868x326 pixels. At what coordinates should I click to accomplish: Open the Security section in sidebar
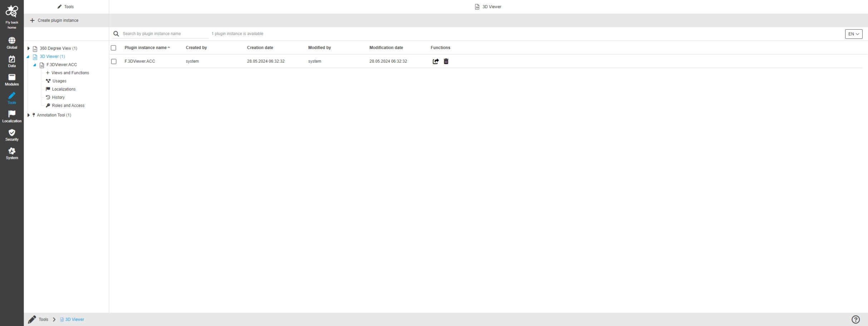tap(12, 135)
